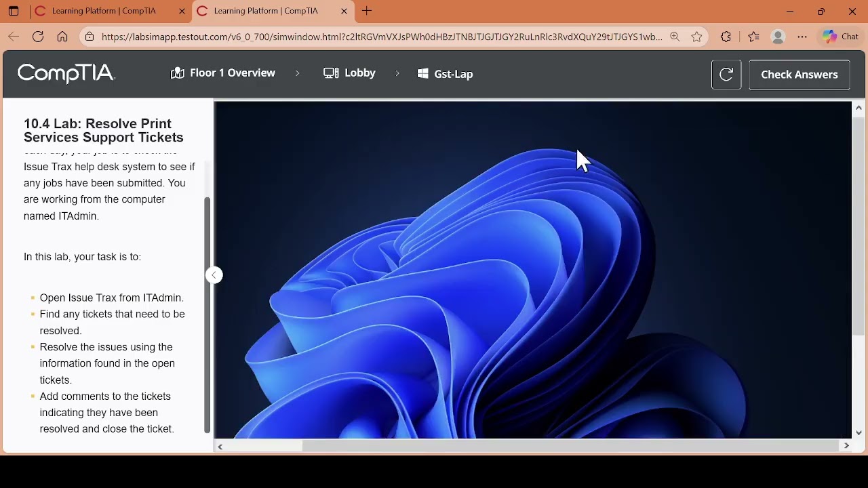Click the browser Back arrow
Viewport: 868px width, 488px height.
[14, 37]
